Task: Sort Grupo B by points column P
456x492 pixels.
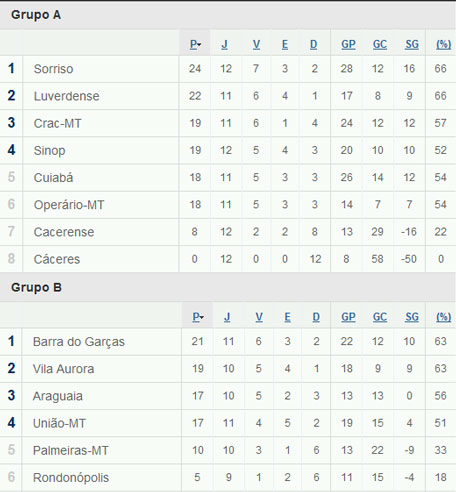Action: pos(198,317)
